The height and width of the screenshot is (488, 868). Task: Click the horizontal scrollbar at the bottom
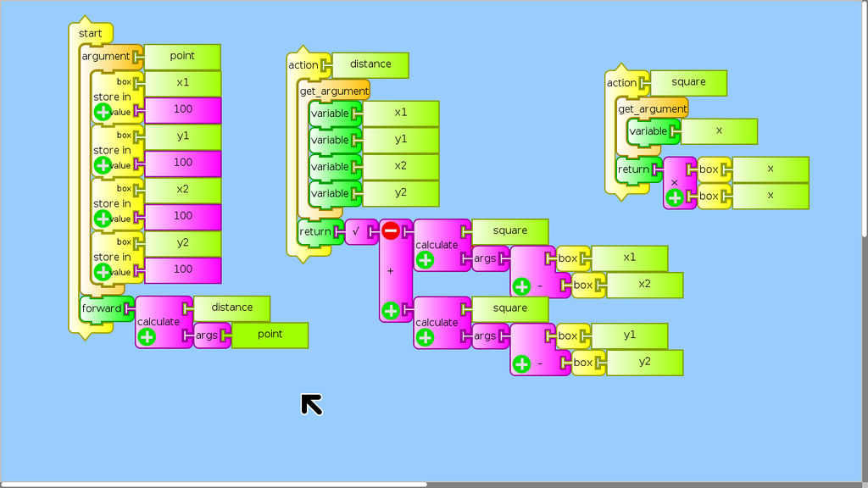click(214, 485)
